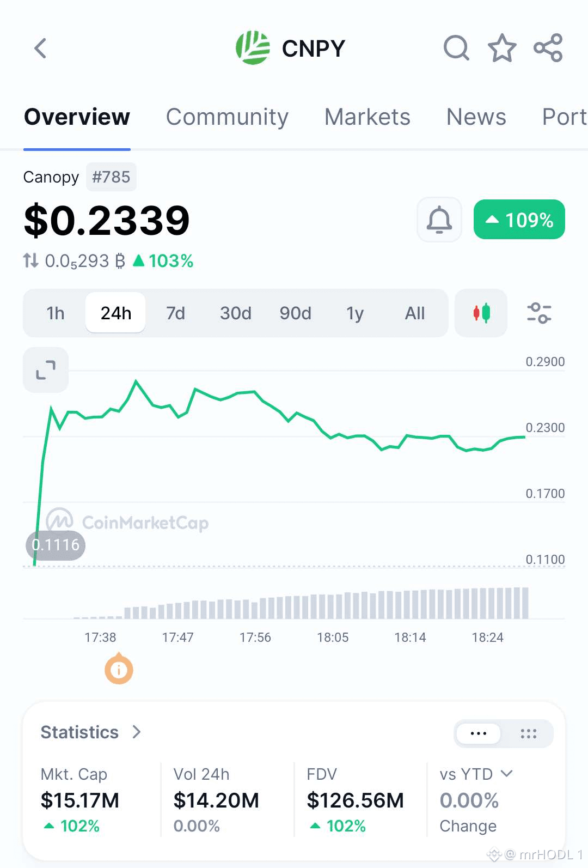This screenshot has width=588, height=868.
Task: Select the 1h time range
Action: 56,313
